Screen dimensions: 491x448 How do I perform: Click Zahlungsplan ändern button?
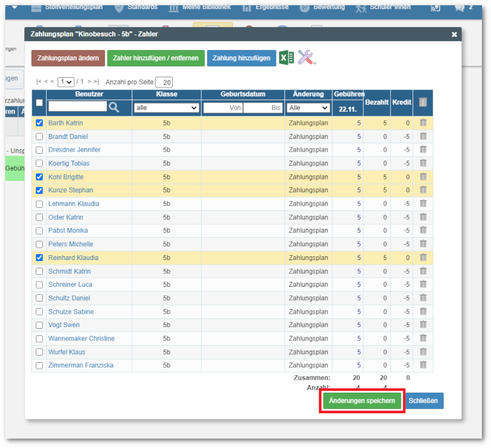coord(68,58)
